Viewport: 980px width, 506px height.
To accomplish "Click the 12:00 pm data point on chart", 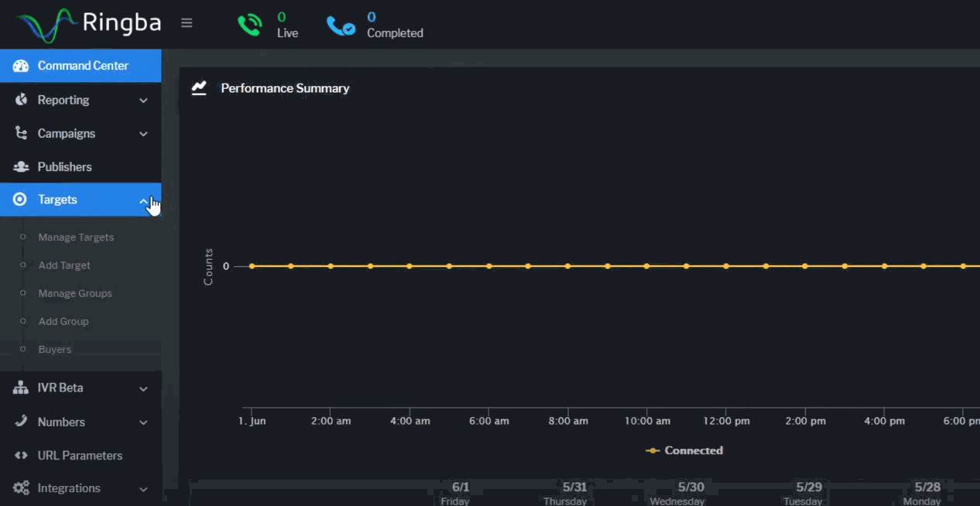I will tap(726, 266).
